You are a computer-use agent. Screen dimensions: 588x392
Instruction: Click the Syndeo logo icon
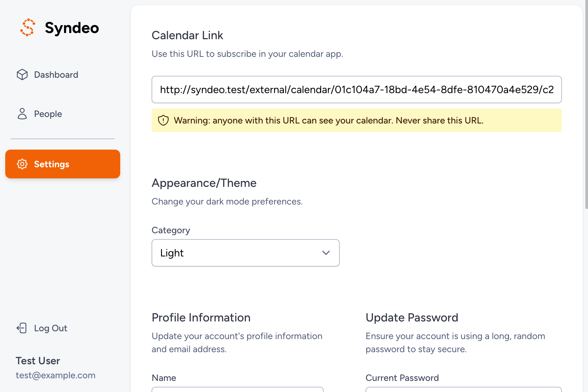click(28, 27)
